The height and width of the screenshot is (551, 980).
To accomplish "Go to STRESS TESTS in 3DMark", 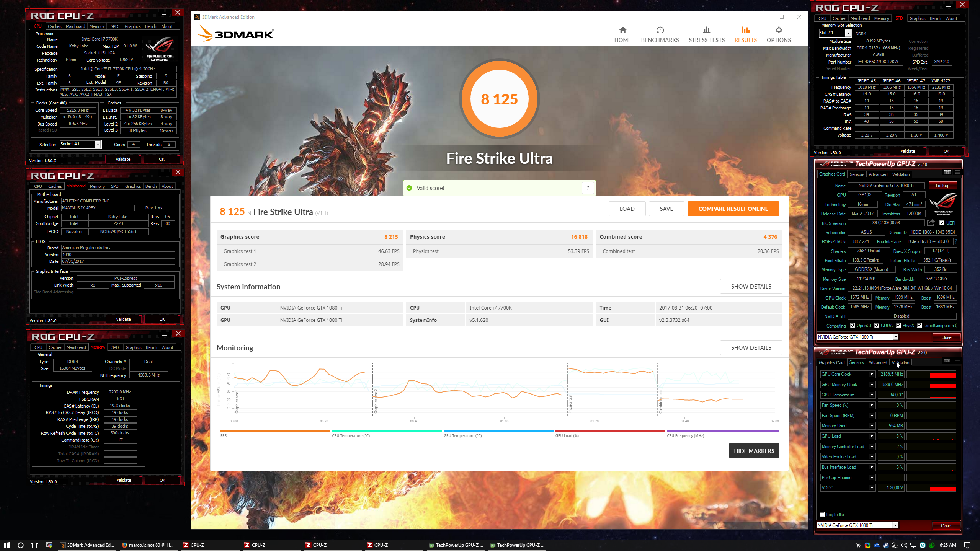I will click(707, 34).
